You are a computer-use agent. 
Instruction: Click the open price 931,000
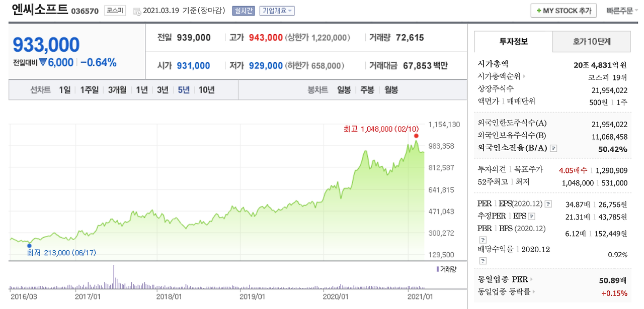coord(194,66)
